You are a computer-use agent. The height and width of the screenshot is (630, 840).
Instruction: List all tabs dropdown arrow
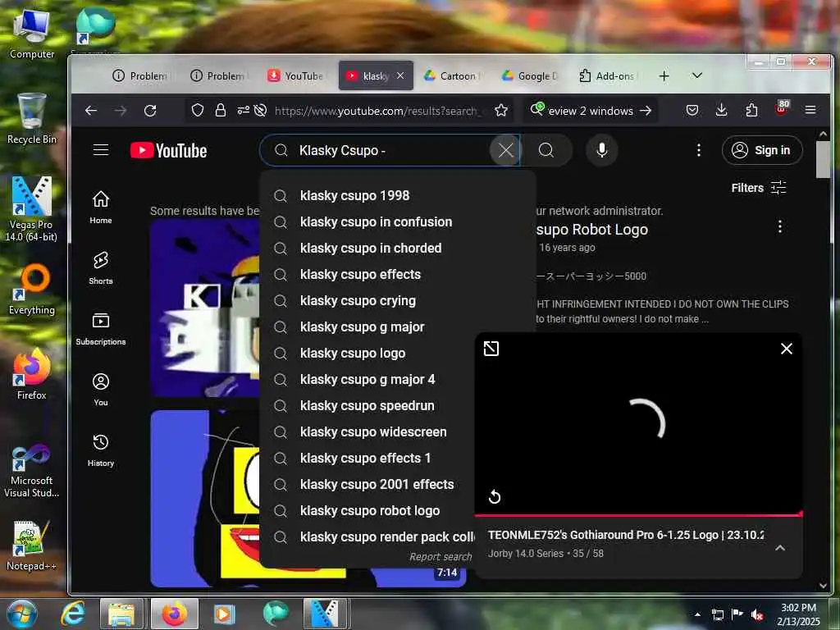pyautogui.click(x=696, y=75)
